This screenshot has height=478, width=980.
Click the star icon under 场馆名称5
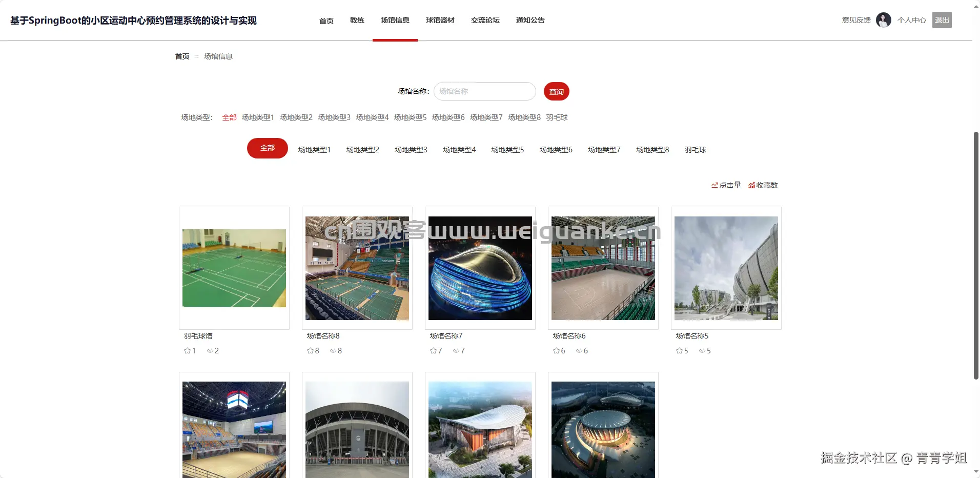click(x=679, y=351)
